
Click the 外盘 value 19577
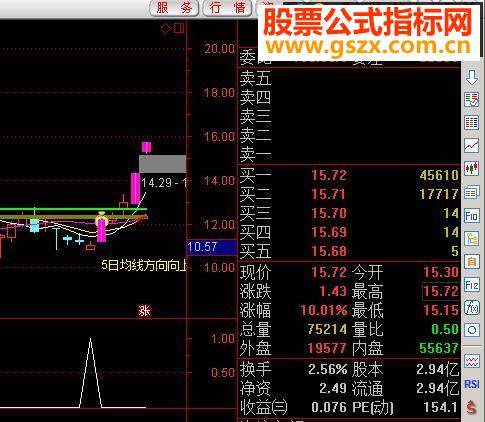[x=327, y=348]
